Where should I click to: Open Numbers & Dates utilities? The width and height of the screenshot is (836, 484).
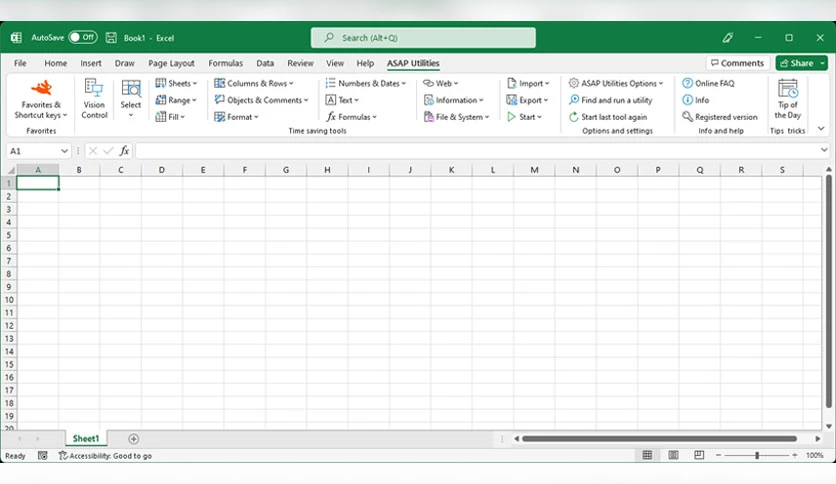tap(366, 83)
